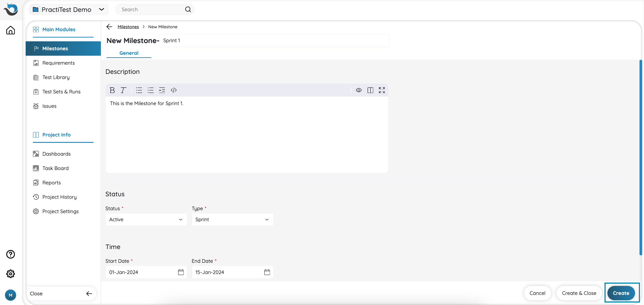Expand the Status dropdown showing Active
Image resolution: width=644 pixels, height=305 pixels.
(x=146, y=219)
